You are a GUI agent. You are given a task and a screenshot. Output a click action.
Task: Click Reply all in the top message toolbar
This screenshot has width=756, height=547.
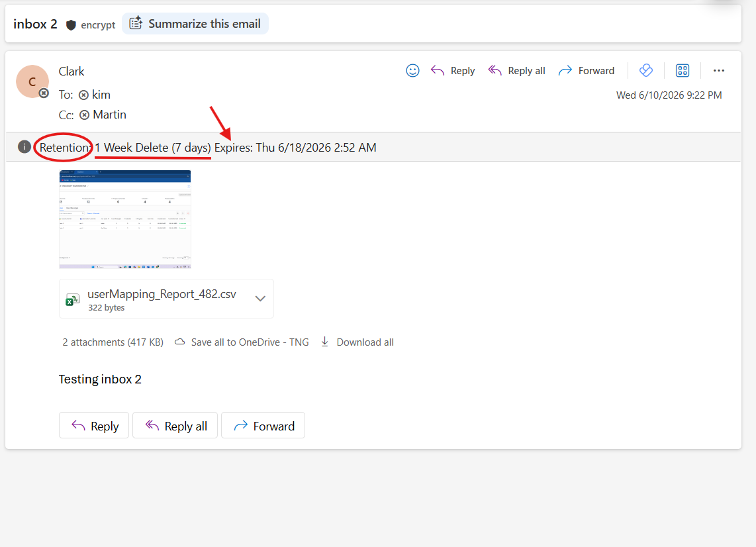tap(516, 71)
